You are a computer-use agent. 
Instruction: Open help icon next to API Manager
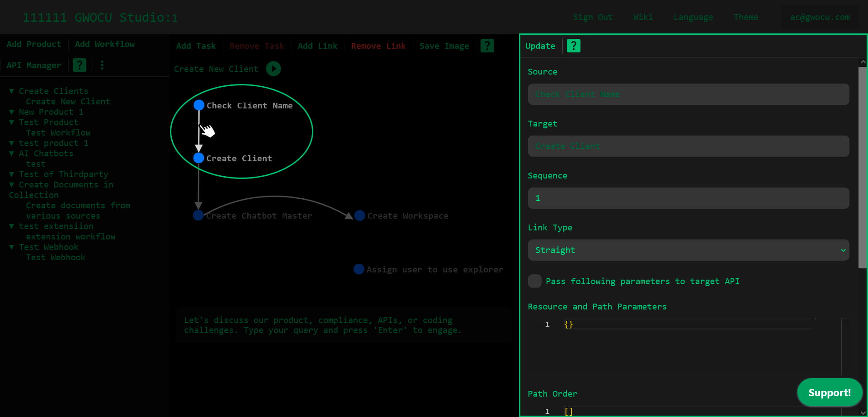point(80,65)
